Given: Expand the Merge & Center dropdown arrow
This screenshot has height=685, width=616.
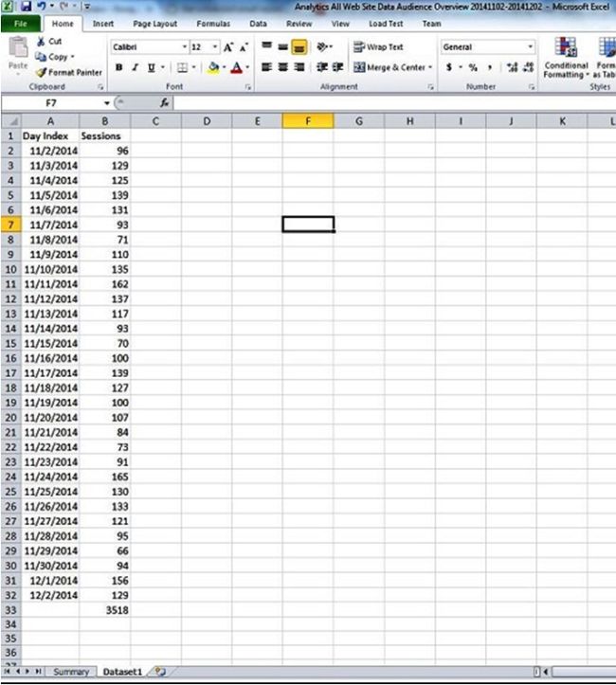Looking at the screenshot, I should [430, 67].
